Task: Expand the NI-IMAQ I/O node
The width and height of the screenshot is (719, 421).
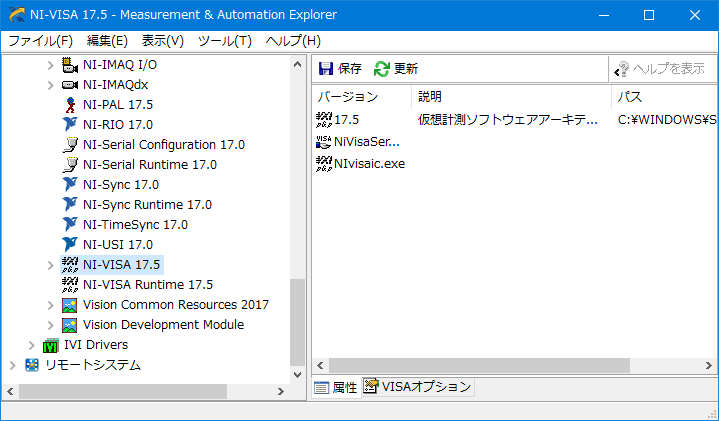Action: coord(50,65)
